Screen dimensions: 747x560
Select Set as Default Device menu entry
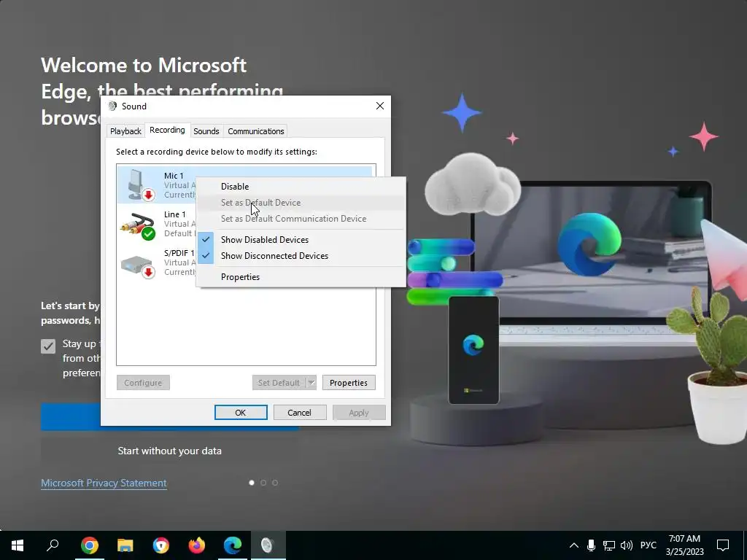click(300, 203)
